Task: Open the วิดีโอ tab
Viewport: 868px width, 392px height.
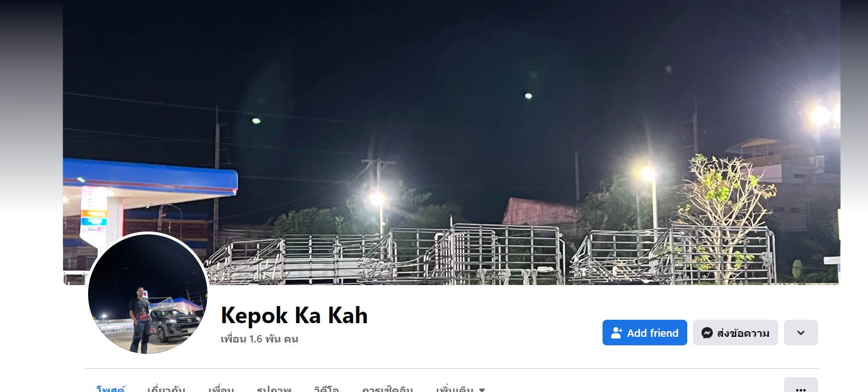Action: 326,389
